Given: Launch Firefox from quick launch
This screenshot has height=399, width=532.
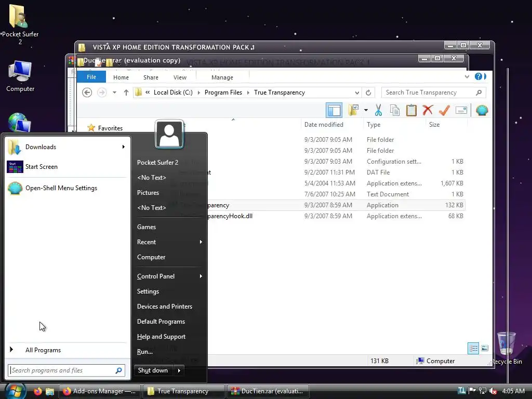Looking at the screenshot, I should (x=37, y=391).
